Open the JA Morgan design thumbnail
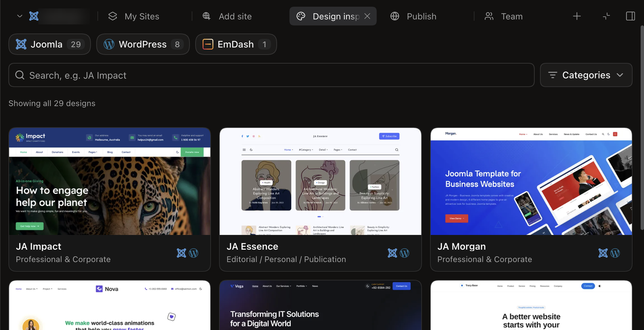 pyautogui.click(x=531, y=181)
